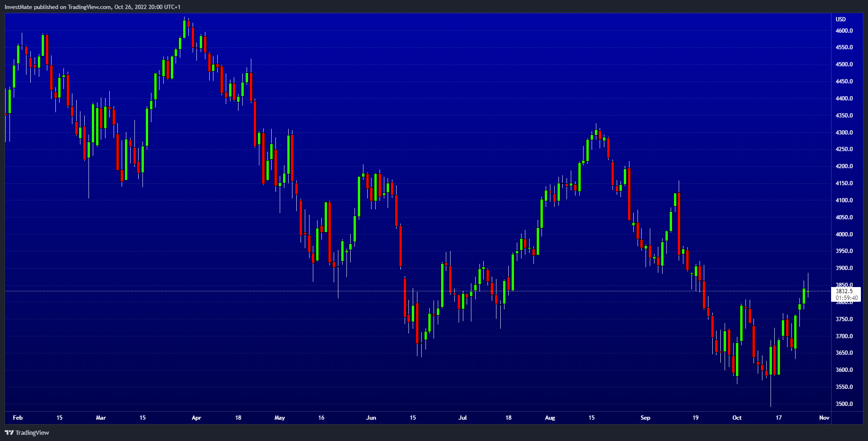Select the 4000.0 price axis label
This screenshot has width=868, height=441.
(x=844, y=234)
